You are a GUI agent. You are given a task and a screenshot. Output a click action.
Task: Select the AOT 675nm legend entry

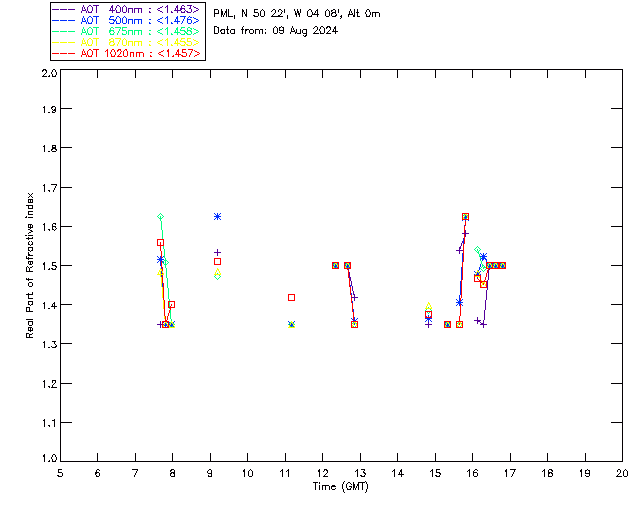pyautogui.click(x=127, y=31)
